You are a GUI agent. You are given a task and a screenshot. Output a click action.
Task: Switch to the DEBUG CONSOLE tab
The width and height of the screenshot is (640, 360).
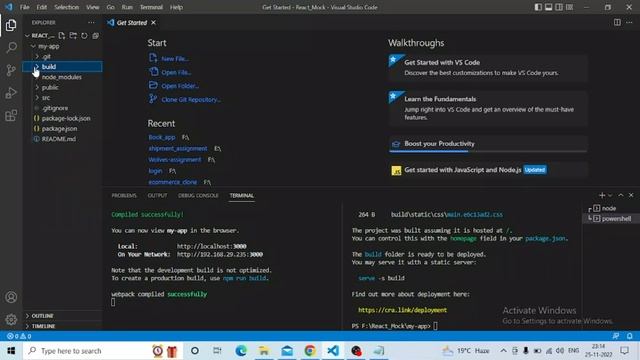(198, 196)
